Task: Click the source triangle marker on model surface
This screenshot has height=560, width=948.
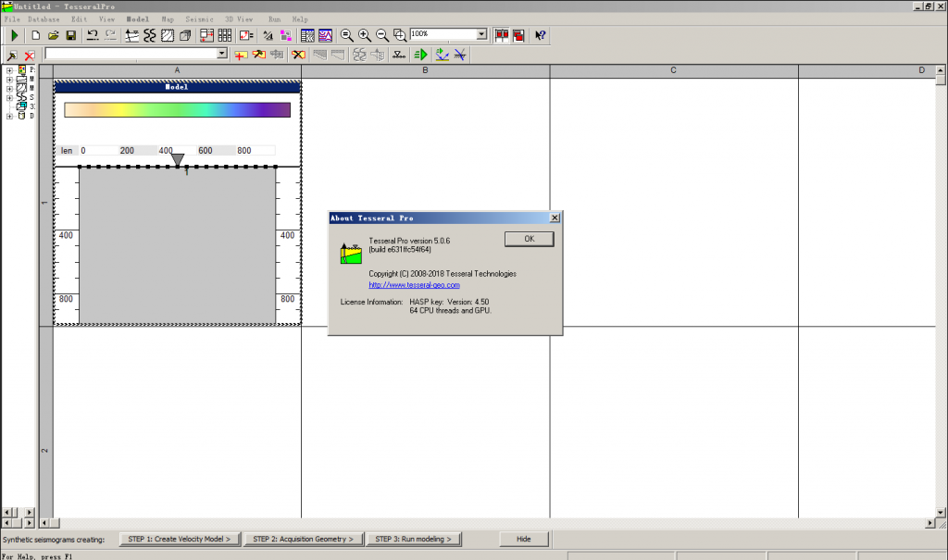Action: 177,159
